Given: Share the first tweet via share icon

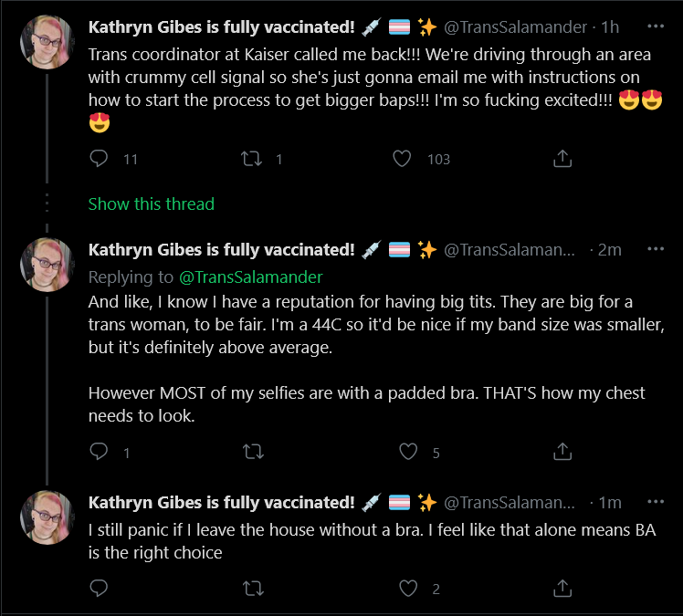Looking at the screenshot, I should coord(562,159).
